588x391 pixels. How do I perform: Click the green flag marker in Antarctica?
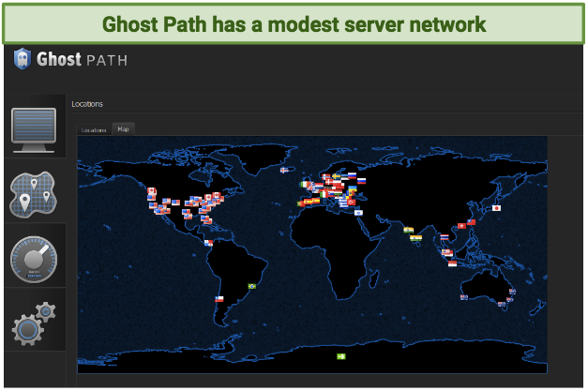340,356
